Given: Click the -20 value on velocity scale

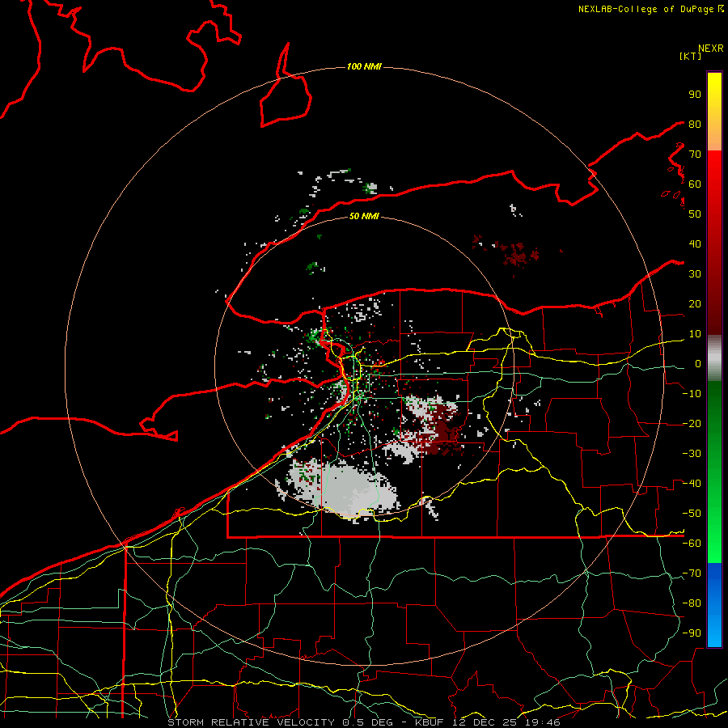Looking at the screenshot, I should click(692, 424).
